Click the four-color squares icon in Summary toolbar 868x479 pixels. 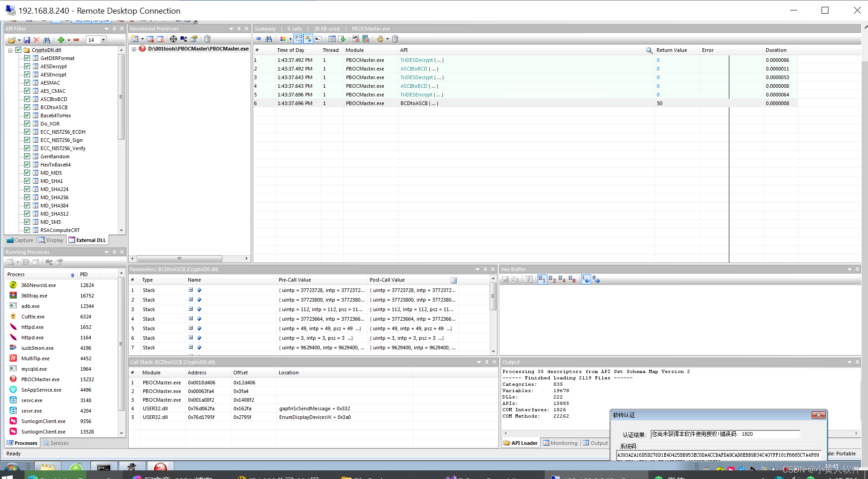[283, 39]
